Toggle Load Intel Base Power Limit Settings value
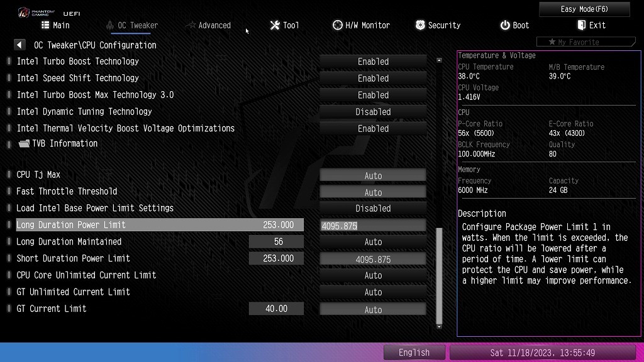Viewport: 644px width, 362px height. (x=373, y=209)
